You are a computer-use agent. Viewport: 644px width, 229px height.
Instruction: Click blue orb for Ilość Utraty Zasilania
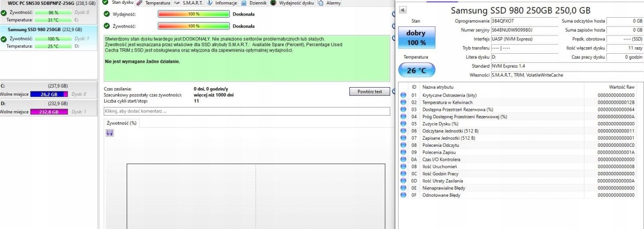404,181
